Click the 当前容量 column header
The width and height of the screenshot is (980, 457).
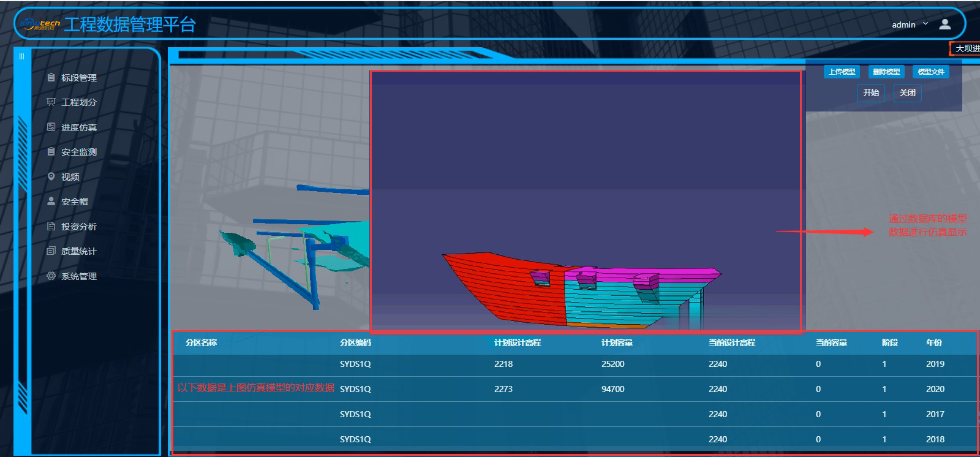pos(831,342)
